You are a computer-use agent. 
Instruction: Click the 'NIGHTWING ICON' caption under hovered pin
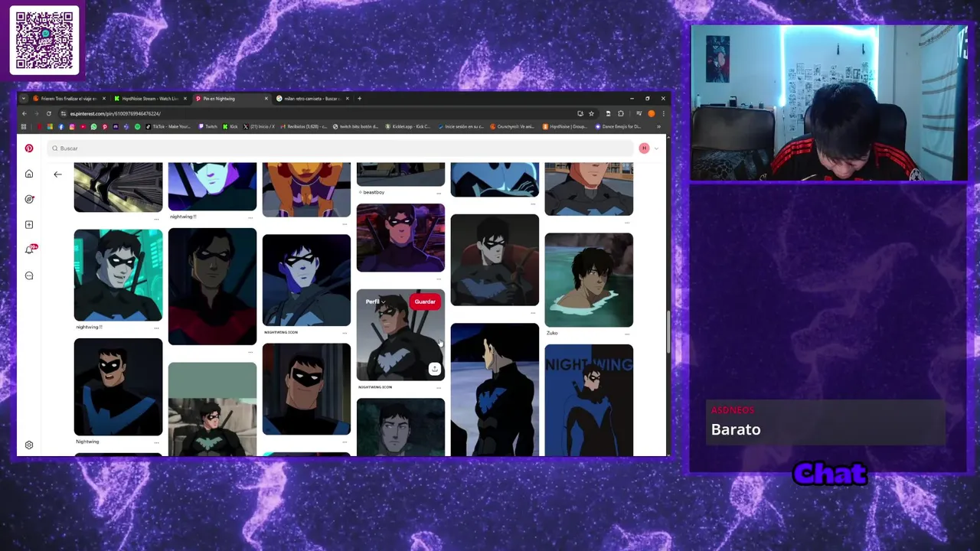(375, 387)
